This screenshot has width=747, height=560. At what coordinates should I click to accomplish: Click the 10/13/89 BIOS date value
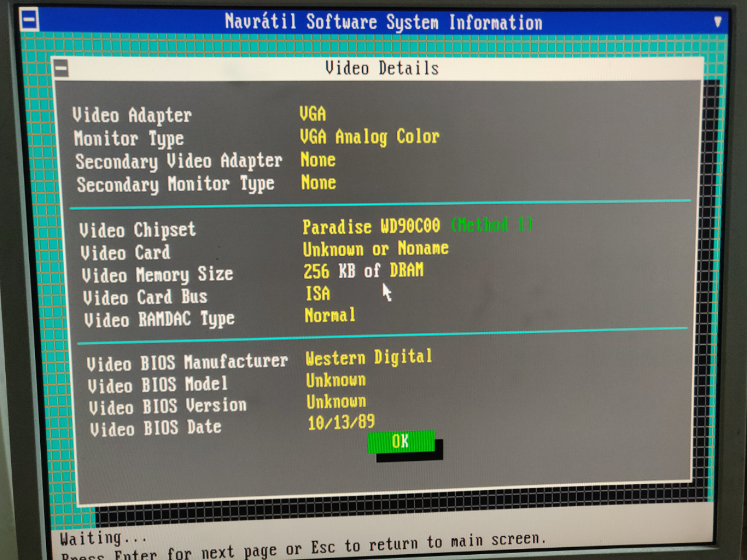(341, 422)
